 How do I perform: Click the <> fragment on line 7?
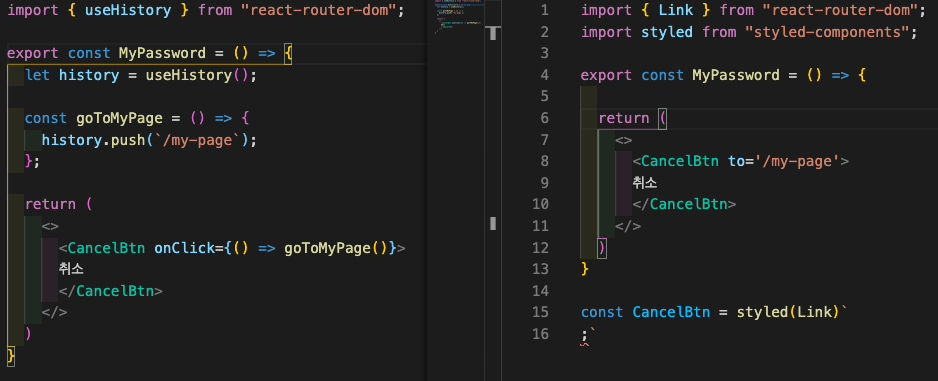pyautogui.click(x=624, y=140)
